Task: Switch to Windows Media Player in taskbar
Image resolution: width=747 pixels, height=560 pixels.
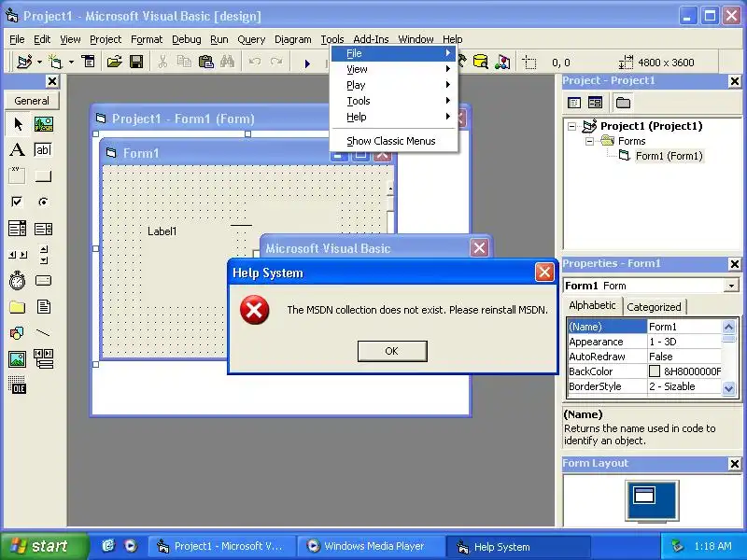Action: tap(370, 546)
